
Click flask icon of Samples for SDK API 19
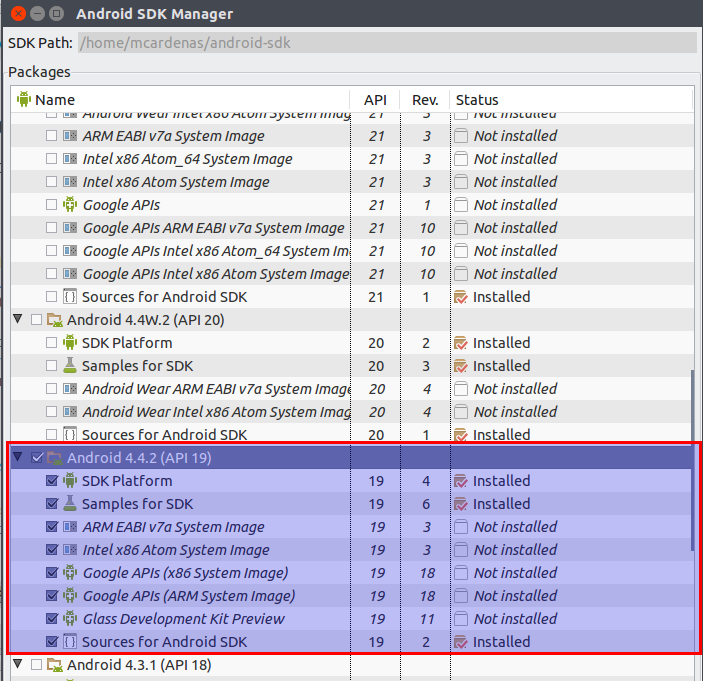coord(70,503)
